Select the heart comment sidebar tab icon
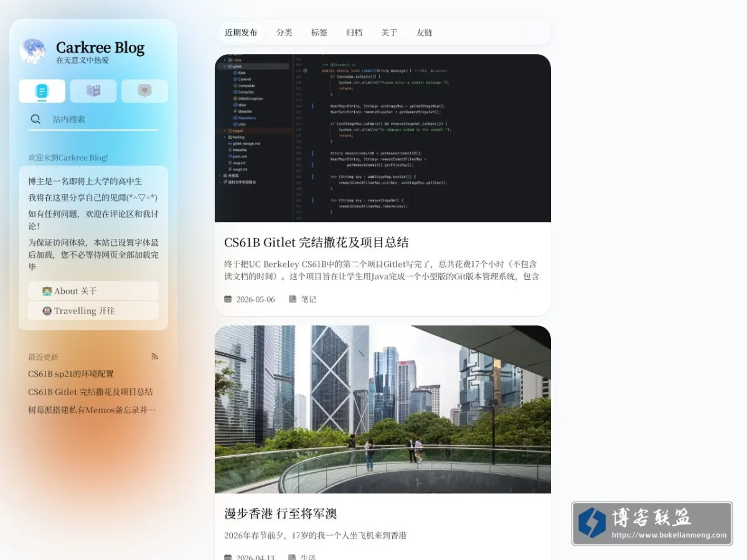 point(144,91)
